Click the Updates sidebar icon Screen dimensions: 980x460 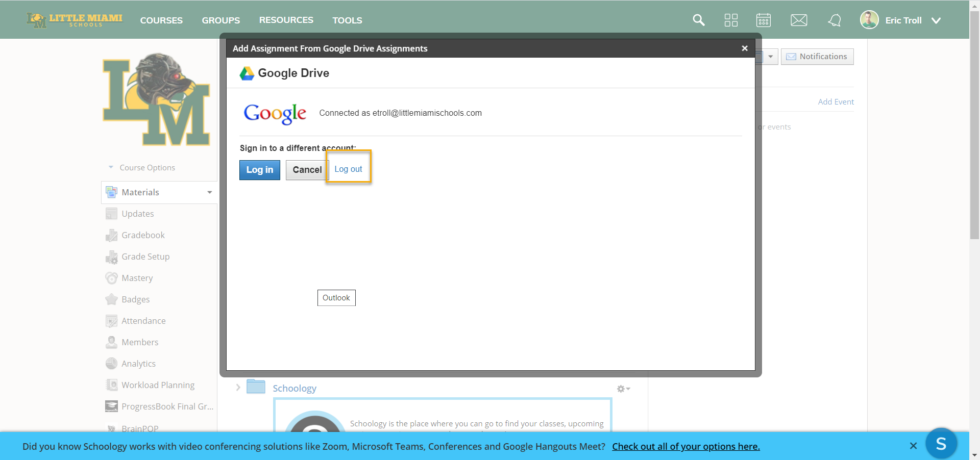click(x=111, y=214)
